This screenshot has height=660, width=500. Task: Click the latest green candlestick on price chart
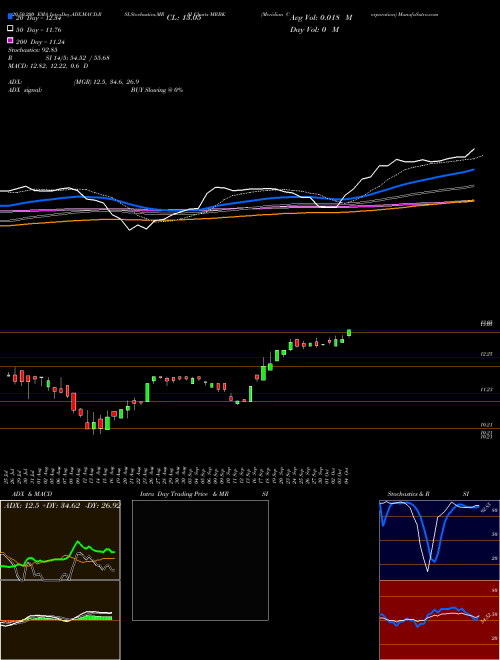[x=349, y=333]
